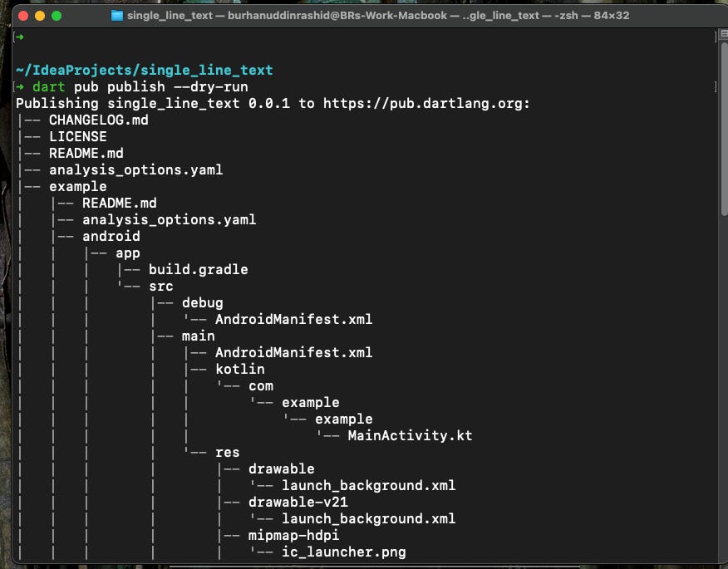The height and width of the screenshot is (569, 728).
Task: Click the 'kotlin' folder entry
Action: (240, 370)
